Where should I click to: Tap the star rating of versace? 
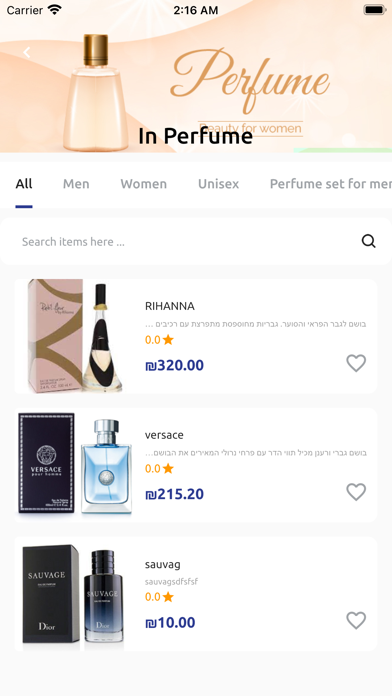159,468
